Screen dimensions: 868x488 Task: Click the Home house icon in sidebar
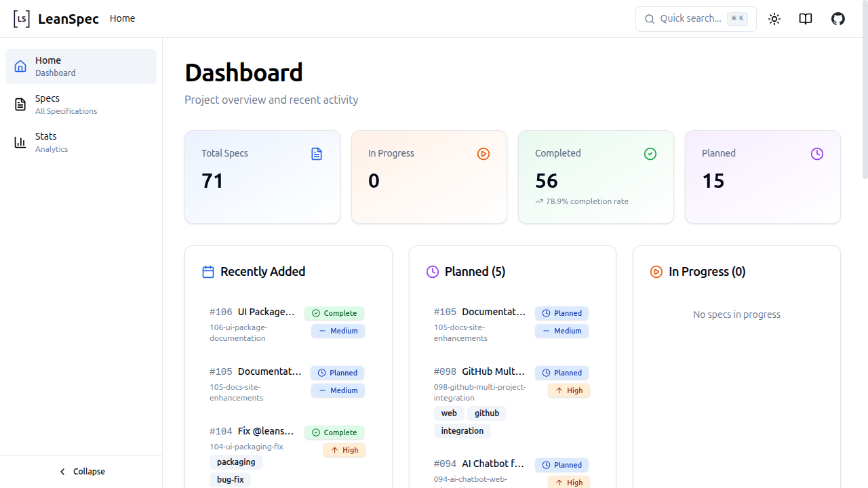click(x=20, y=65)
